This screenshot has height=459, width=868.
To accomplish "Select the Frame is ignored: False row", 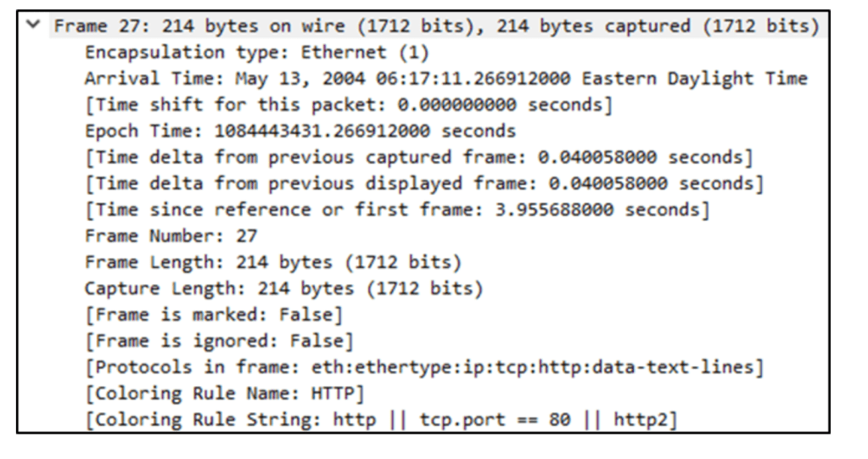I will coord(218,341).
